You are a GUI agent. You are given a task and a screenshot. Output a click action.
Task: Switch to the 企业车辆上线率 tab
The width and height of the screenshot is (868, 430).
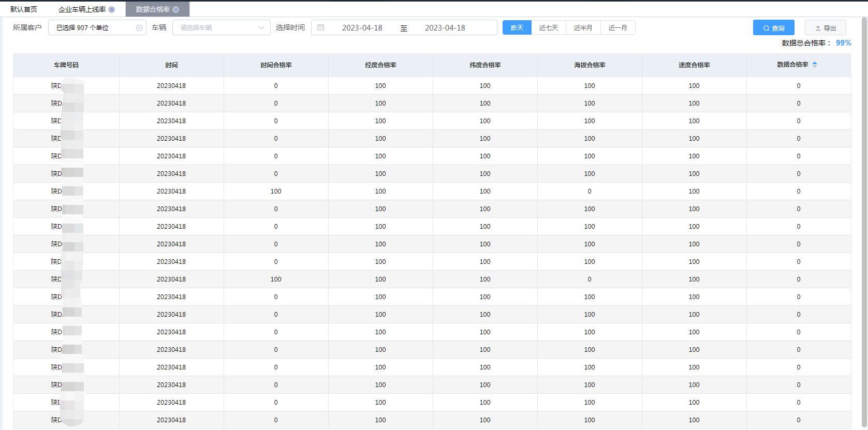click(82, 9)
